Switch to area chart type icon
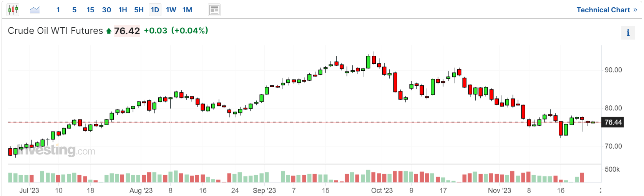 tap(35, 10)
